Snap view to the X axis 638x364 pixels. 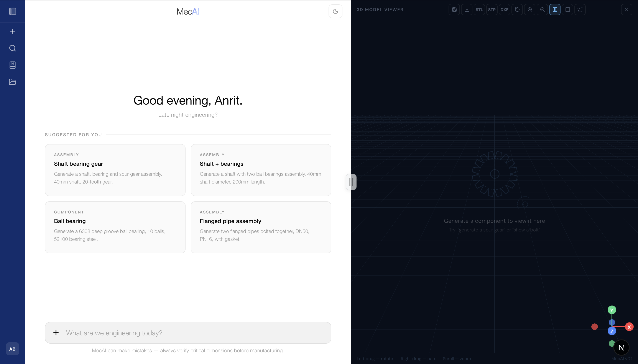[629, 327]
